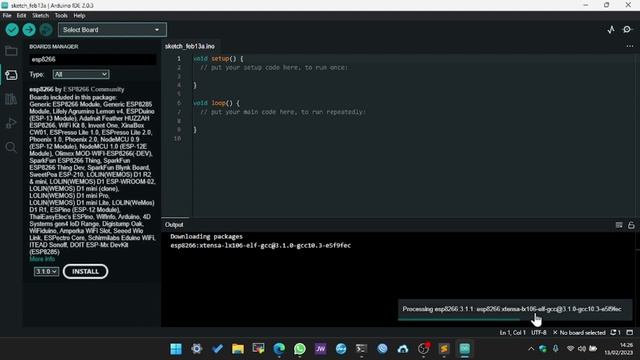
Task: Toggle bottom panel icon in status bar
Action: point(630,333)
